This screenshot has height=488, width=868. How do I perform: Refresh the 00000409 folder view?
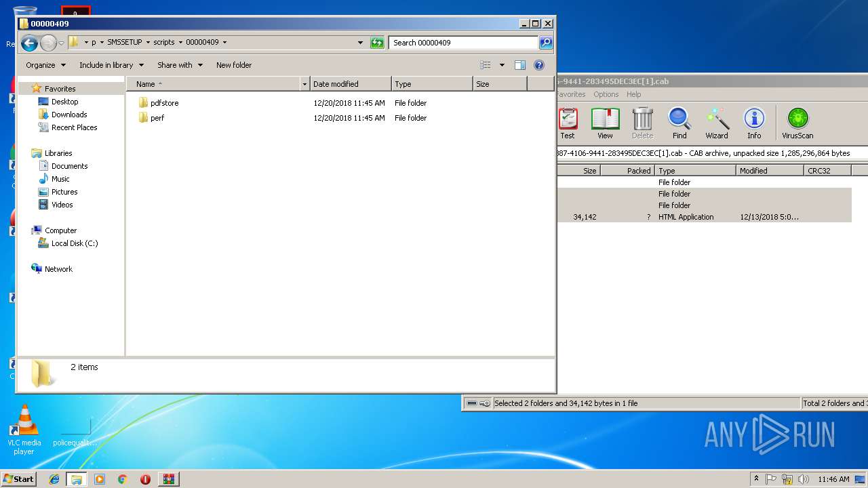coord(377,43)
